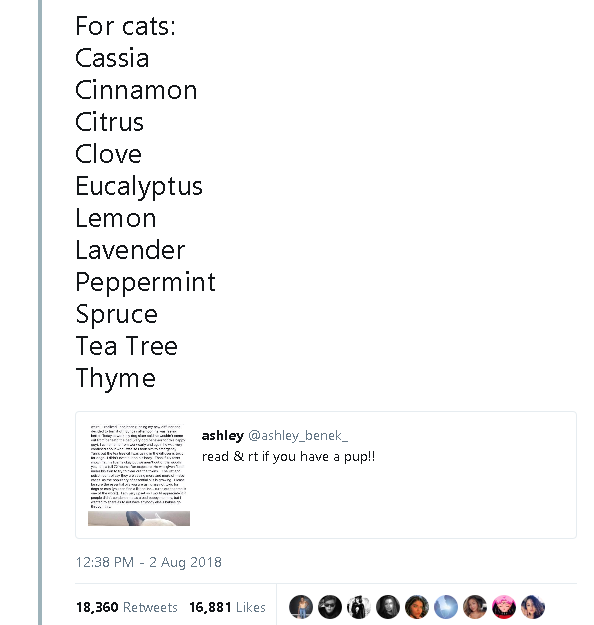Click the text 'read & rt if you have a pup!!'

click(x=288, y=456)
